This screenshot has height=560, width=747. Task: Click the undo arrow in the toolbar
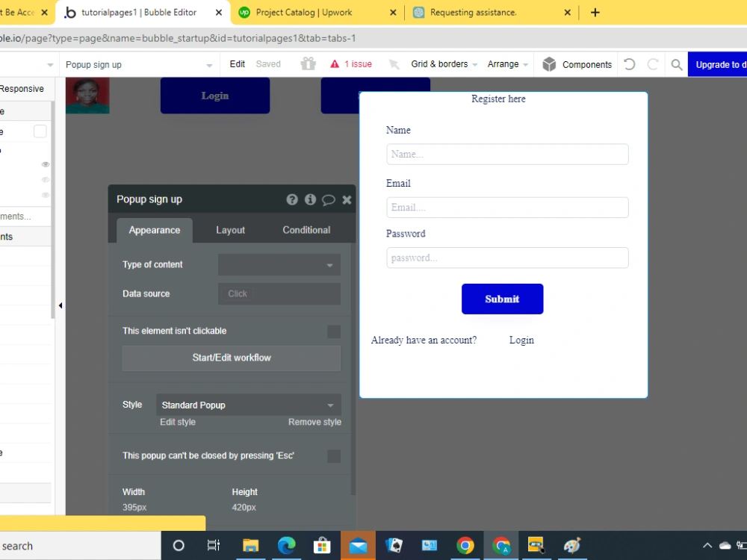click(630, 64)
